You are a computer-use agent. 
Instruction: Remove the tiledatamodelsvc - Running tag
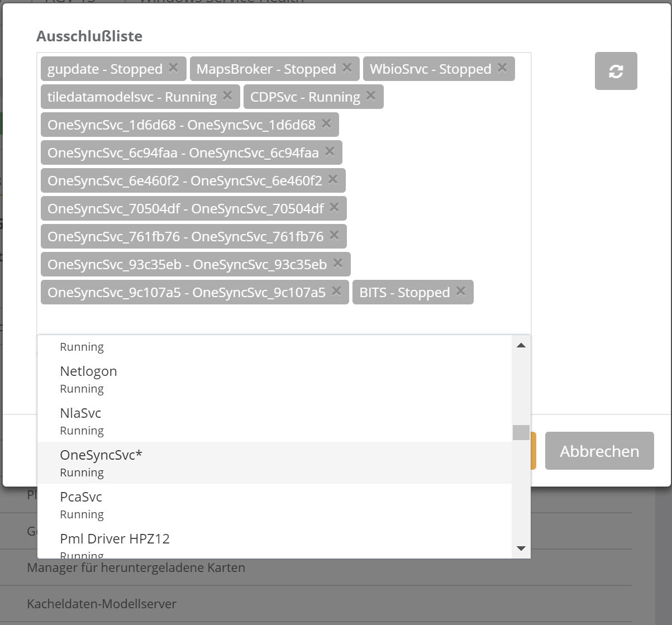point(227,96)
